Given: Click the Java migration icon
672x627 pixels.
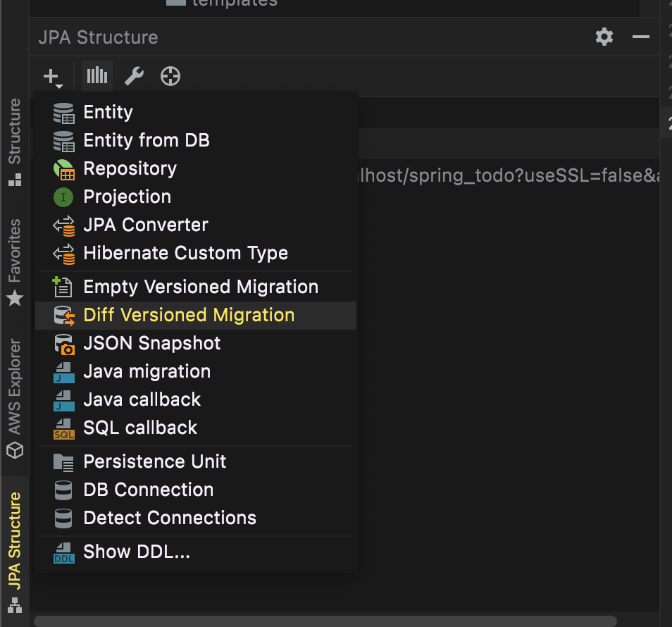Looking at the screenshot, I should 64,373.
